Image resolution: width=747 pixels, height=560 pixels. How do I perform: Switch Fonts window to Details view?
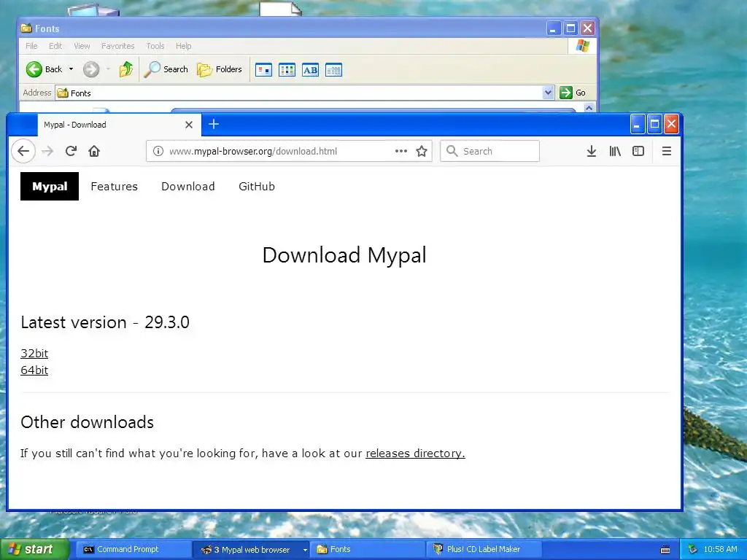pyautogui.click(x=333, y=70)
